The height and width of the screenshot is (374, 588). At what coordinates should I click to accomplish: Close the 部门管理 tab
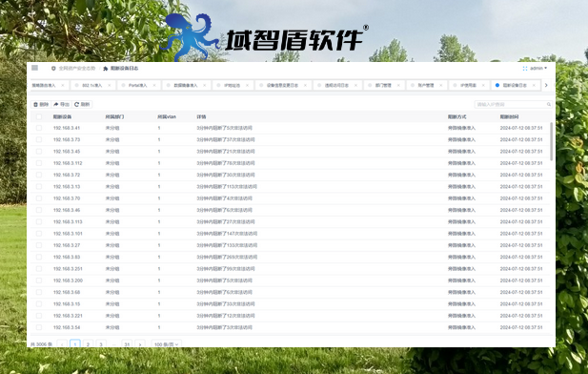tap(398, 85)
